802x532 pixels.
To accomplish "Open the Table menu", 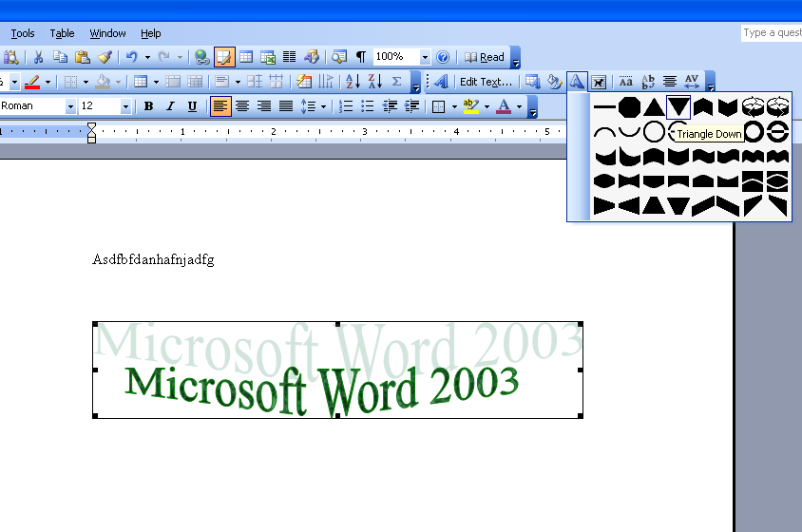I will click(x=62, y=33).
